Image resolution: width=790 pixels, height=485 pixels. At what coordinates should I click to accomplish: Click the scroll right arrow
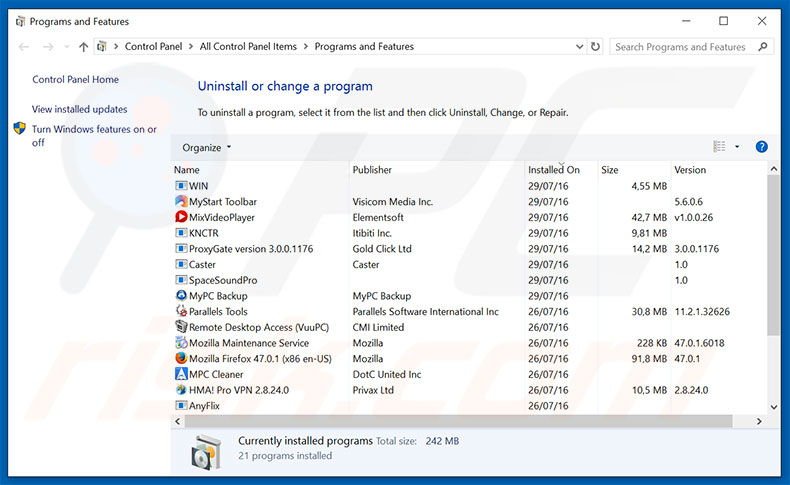(759, 421)
